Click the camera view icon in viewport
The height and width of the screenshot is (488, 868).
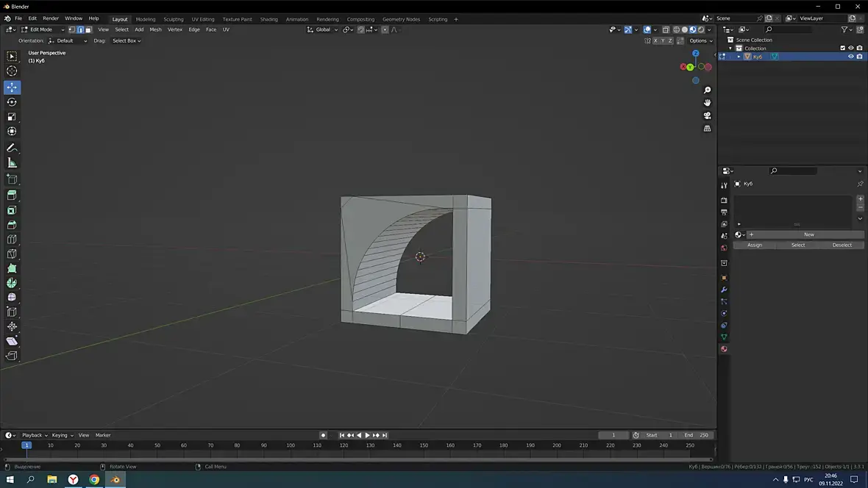click(707, 115)
